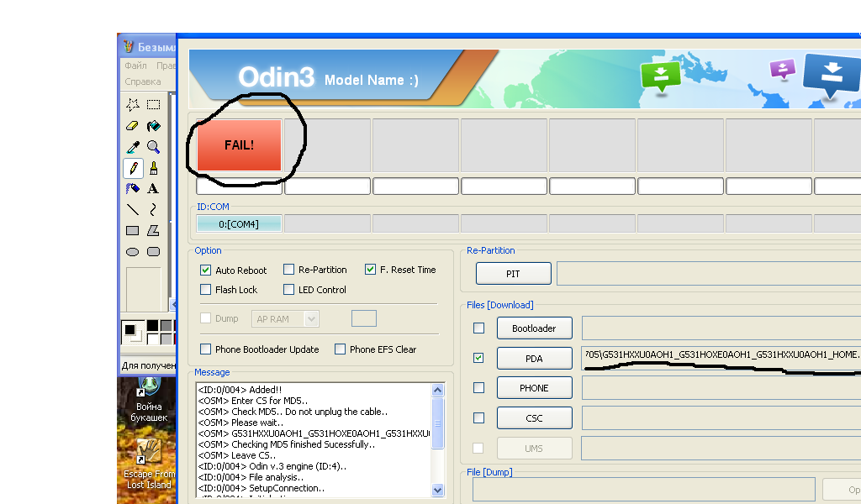Tick the Bootloader file checkbox
Viewport: 861px width, 504px height.
[478, 328]
